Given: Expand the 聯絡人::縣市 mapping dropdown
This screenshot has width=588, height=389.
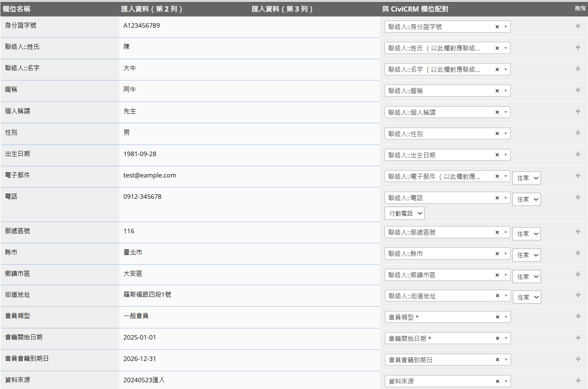Looking at the screenshot, I should pyautogui.click(x=505, y=254).
